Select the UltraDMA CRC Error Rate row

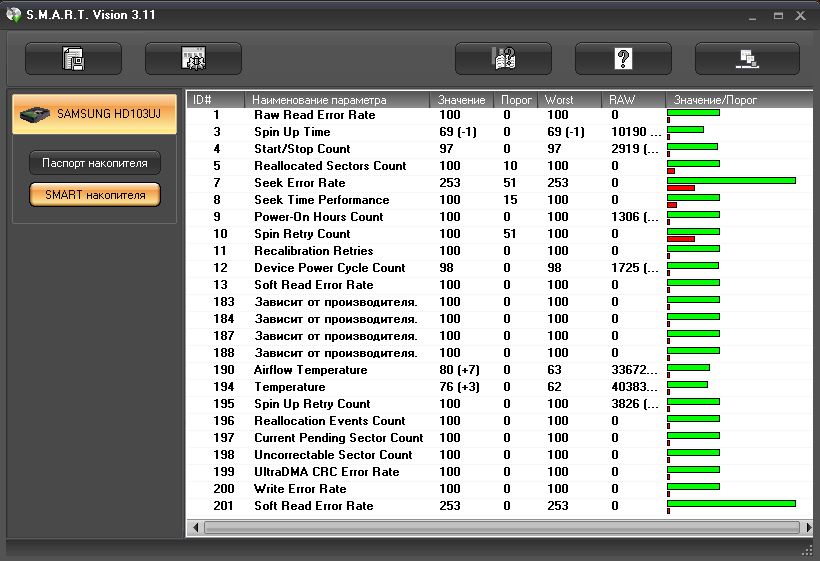coord(499,472)
